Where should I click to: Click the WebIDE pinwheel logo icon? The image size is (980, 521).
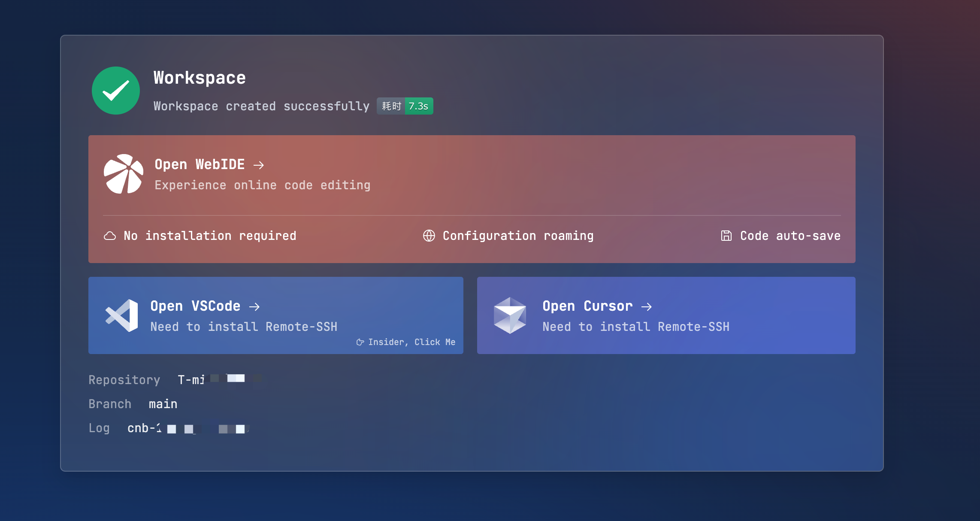click(123, 174)
